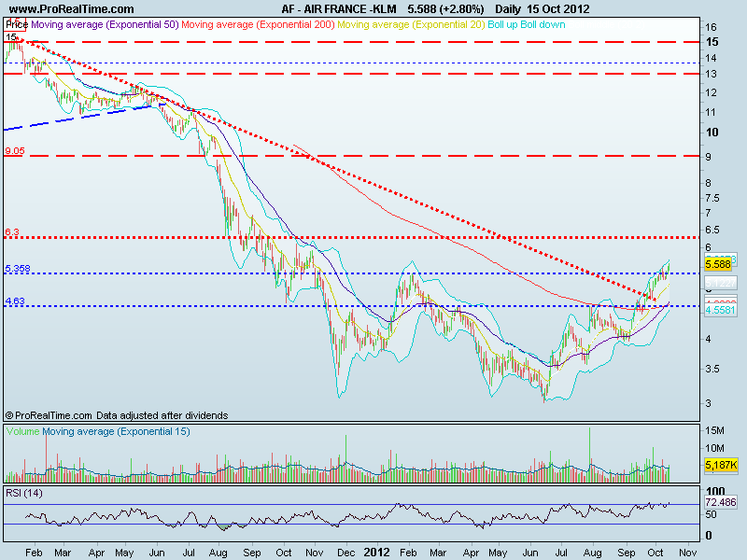The height and width of the screenshot is (560, 747).
Task: Click the 5.358 blue level label
Action: (x=18, y=269)
